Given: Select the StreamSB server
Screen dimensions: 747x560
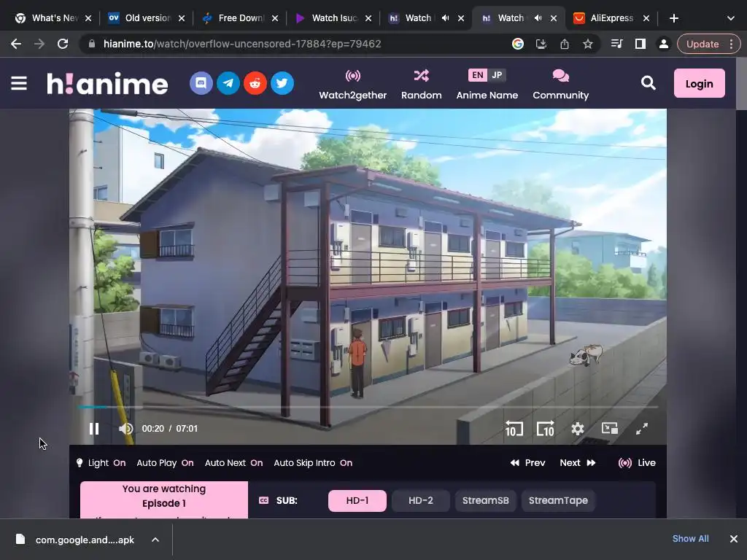Looking at the screenshot, I should (485, 500).
